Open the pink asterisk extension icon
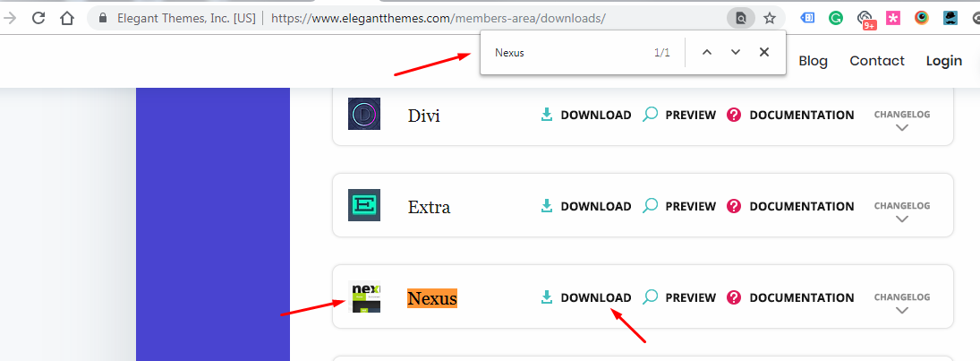This screenshot has height=361, width=980. pos(893,18)
